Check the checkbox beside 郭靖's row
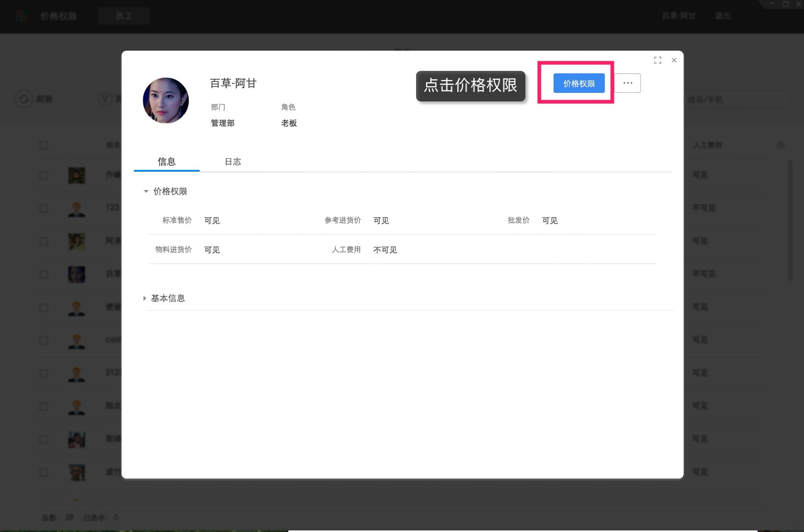The image size is (804, 532). point(43,439)
